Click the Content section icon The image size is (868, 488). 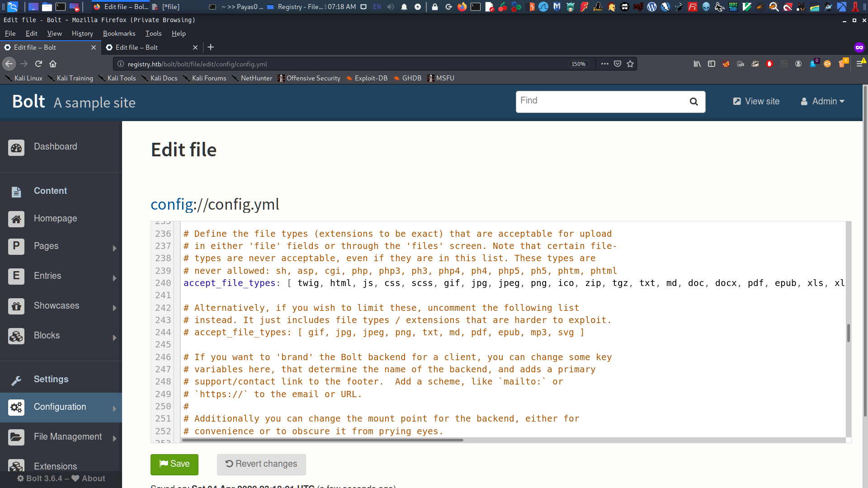coord(15,191)
